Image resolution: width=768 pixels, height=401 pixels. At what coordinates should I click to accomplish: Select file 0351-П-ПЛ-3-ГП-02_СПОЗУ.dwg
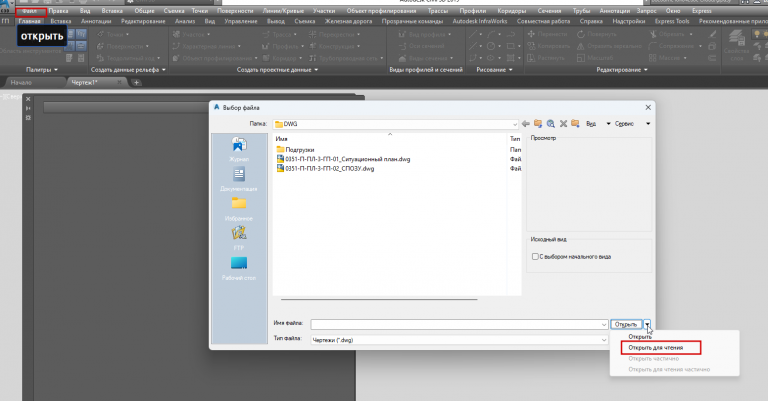click(325, 168)
